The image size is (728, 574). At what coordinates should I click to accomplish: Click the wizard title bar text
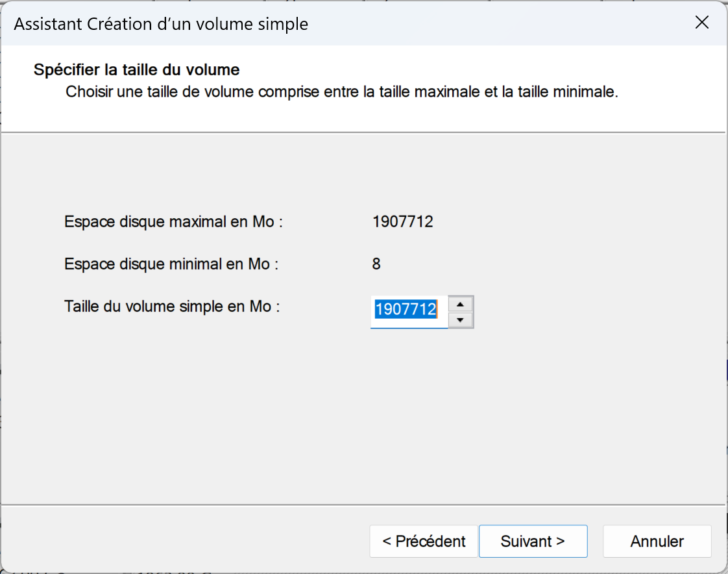click(x=161, y=24)
